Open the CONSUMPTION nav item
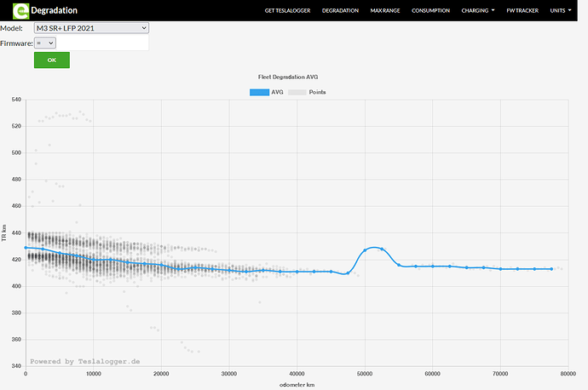588x390 pixels. [x=430, y=10]
